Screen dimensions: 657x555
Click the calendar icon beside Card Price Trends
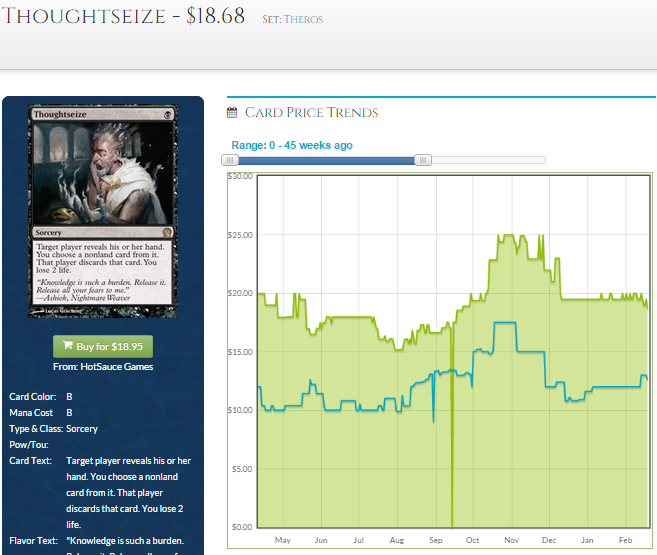point(232,112)
